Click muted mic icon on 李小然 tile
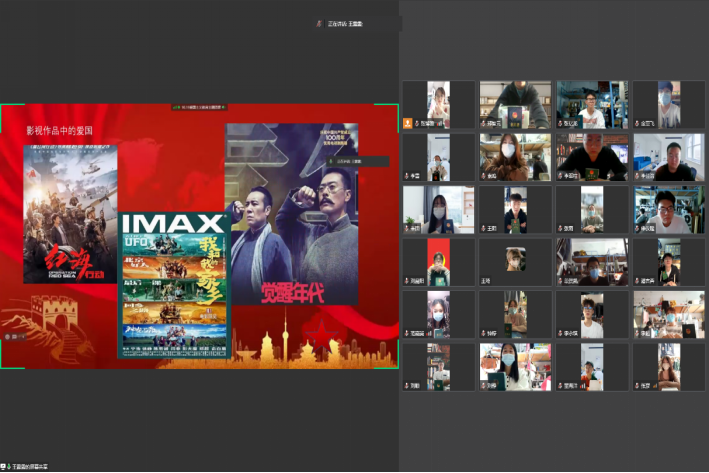Viewport: 709px width, 473px height. click(560, 333)
